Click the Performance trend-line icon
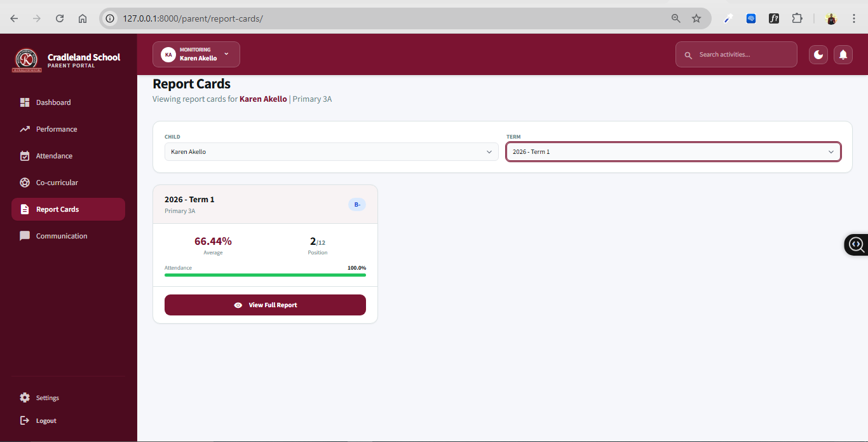This screenshot has width=868, height=442. [x=25, y=129]
